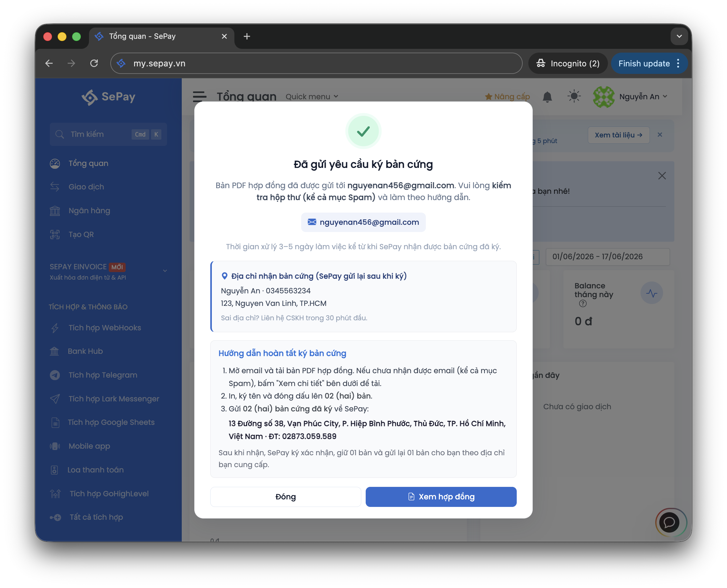Reload the my.sepay.vn page
Viewport: 727px width, 588px height.
[94, 63]
